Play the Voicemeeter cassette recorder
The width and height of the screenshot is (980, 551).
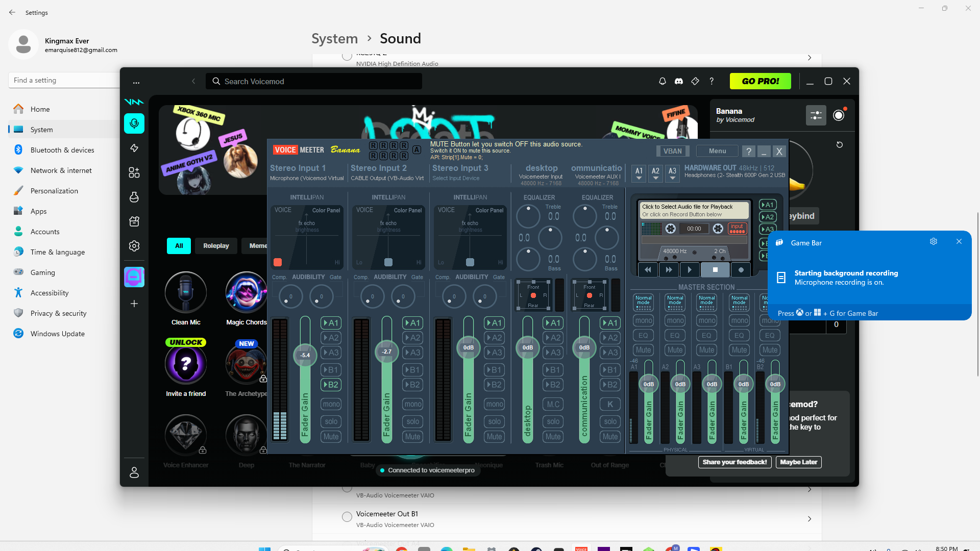coord(690,269)
